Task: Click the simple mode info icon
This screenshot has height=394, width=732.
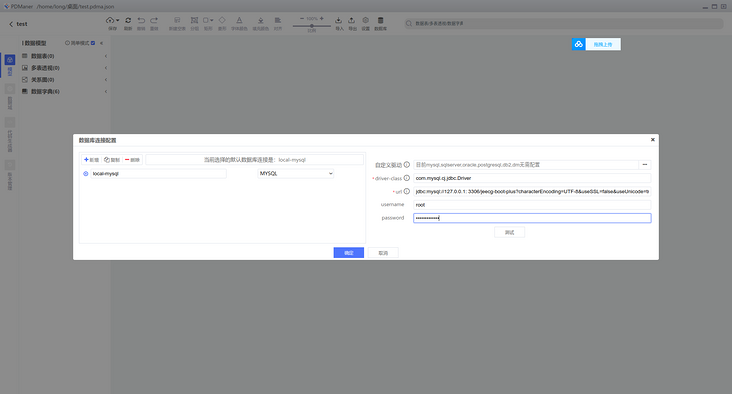Action: (67, 43)
